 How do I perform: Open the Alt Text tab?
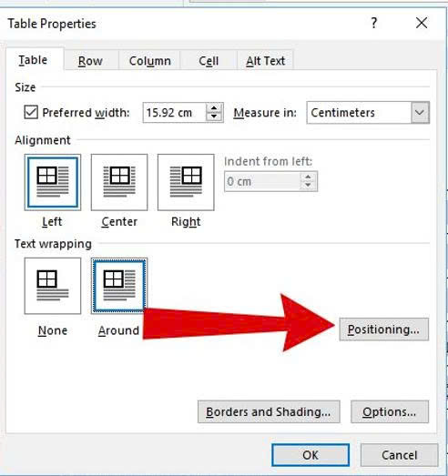pos(266,61)
